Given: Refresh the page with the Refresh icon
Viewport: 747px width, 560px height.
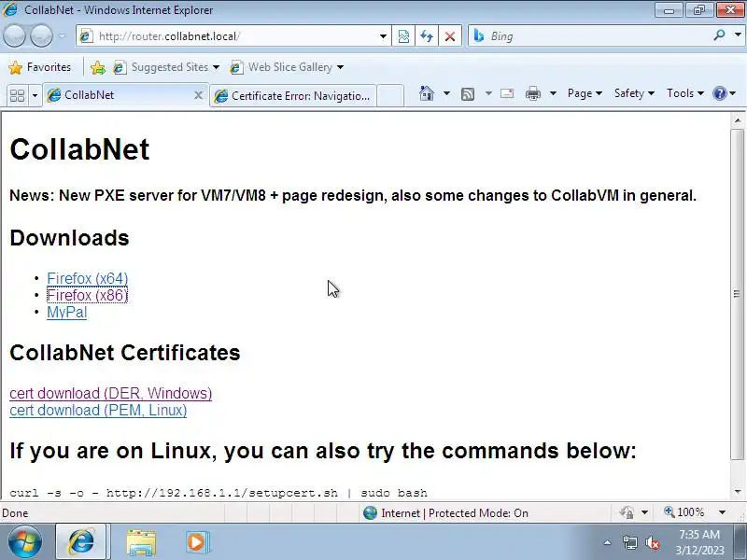Looking at the screenshot, I should click(427, 36).
